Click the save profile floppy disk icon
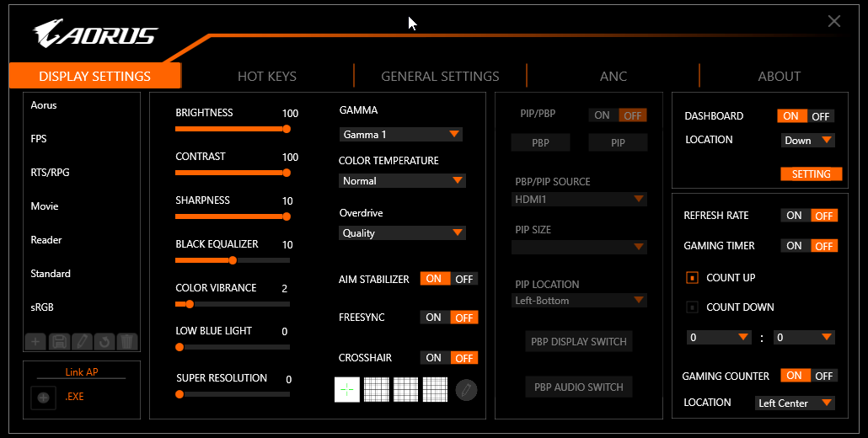The image size is (868, 438). click(x=59, y=341)
